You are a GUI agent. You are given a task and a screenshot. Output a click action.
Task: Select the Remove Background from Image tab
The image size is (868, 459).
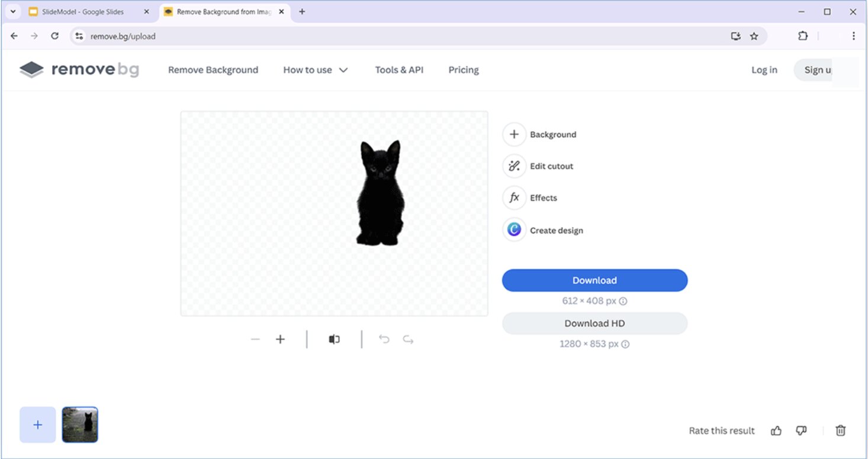pyautogui.click(x=224, y=11)
